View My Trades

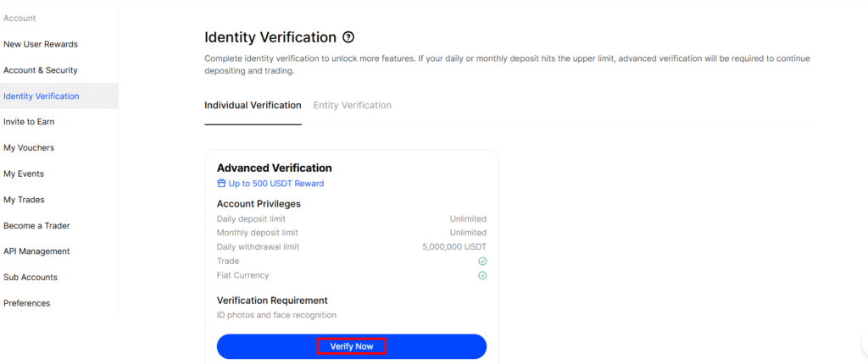[x=24, y=200]
